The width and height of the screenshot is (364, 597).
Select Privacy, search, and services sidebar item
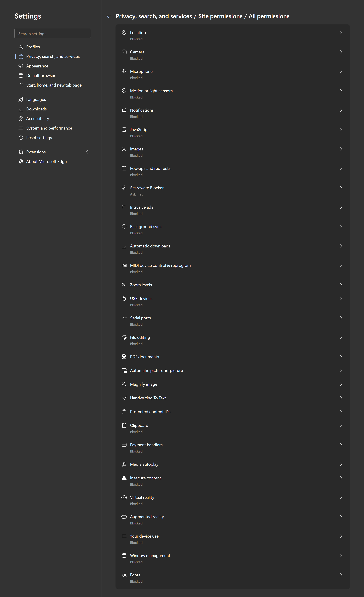[x=53, y=56]
